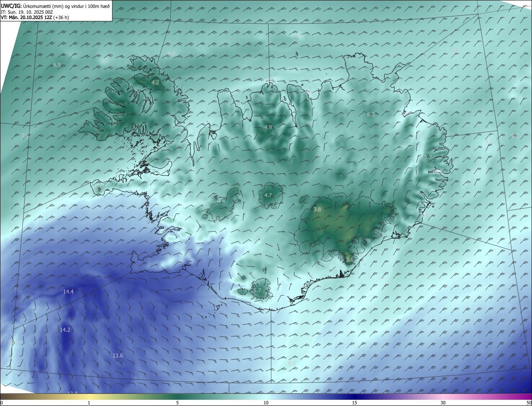Viewport: 532px width, 406px height.
Task: Click the colorbar tick label 10
Action: pos(266,403)
